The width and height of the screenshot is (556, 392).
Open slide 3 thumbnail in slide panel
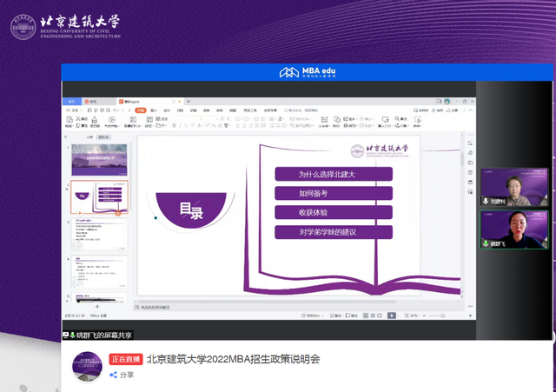(99, 234)
